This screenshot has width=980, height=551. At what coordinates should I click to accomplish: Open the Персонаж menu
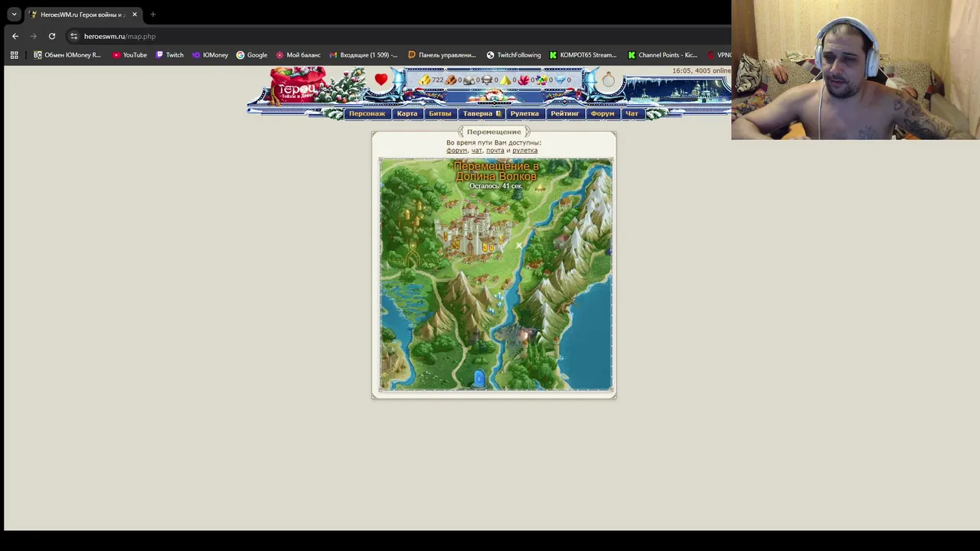pos(367,113)
